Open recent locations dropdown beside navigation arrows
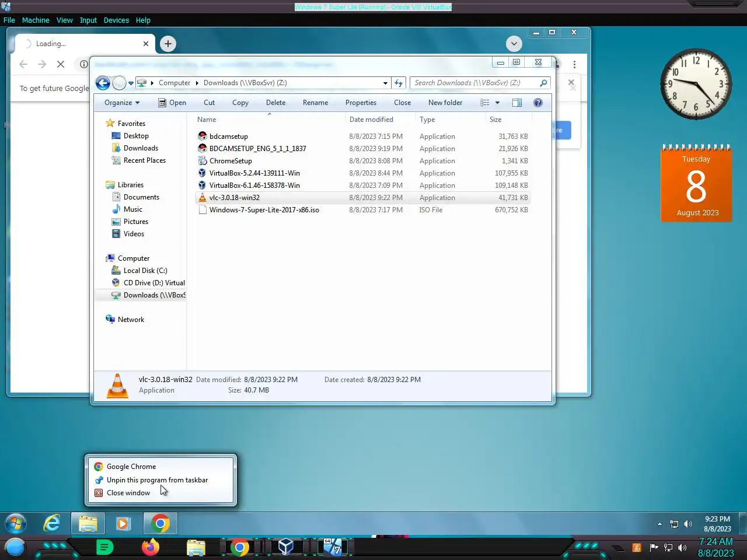Viewport: 747px width, 560px height. coord(131,83)
